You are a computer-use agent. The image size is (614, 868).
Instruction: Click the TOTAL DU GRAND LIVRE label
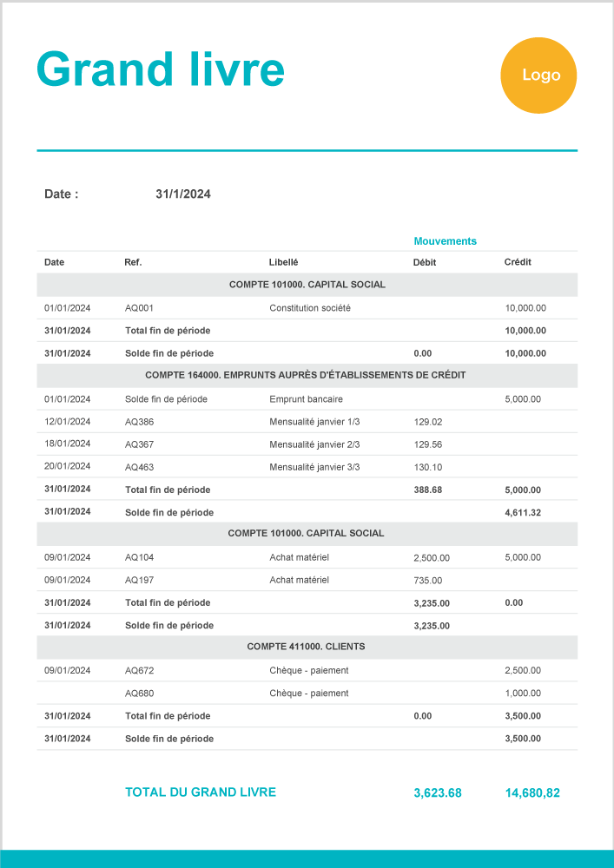point(201,792)
